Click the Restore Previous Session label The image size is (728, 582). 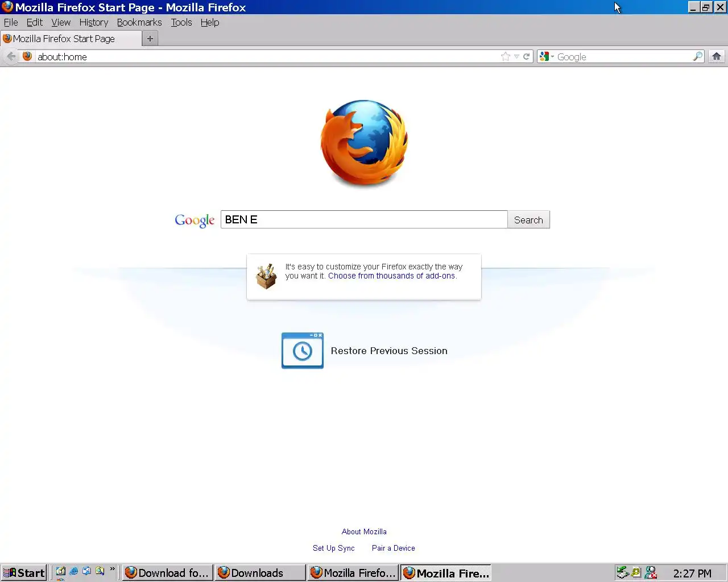tap(389, 351)
